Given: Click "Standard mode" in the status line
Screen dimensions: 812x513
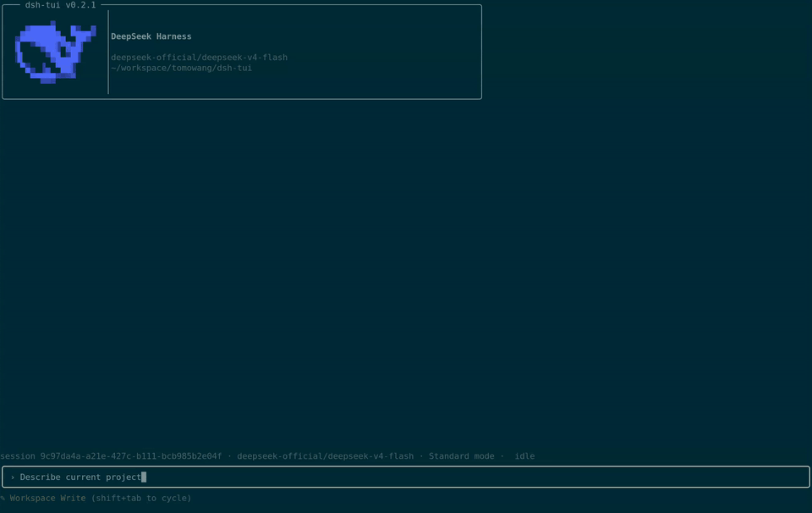Looking at the screenshot, I should coord(462,456).
